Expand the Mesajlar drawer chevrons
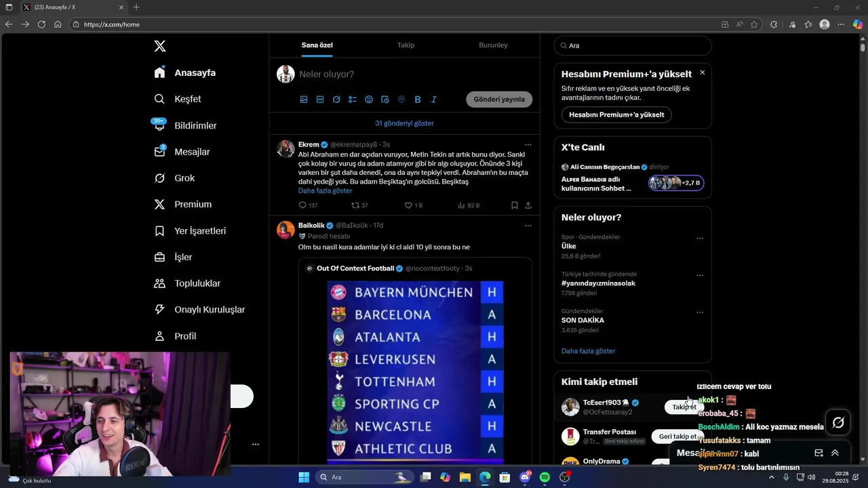Viewport: 868px width, 488px height. pyautogui.click(x=835, y=453)
